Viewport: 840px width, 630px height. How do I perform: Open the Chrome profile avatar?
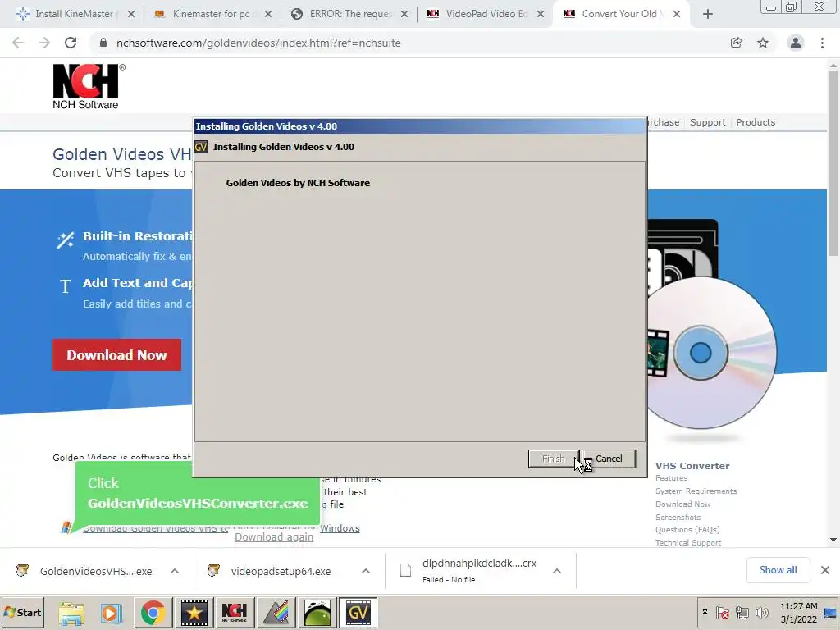pyautogui.click(x=796, y=43)
